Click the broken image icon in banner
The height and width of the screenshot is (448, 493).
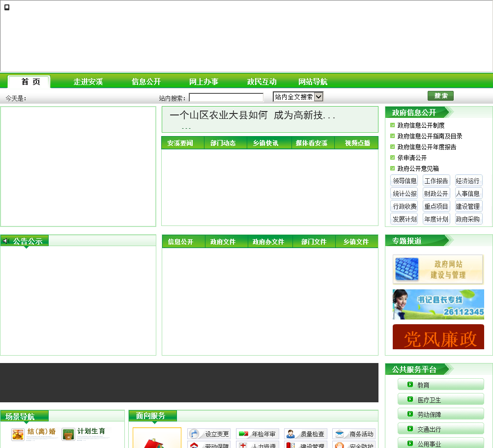(x=7, y=7)
